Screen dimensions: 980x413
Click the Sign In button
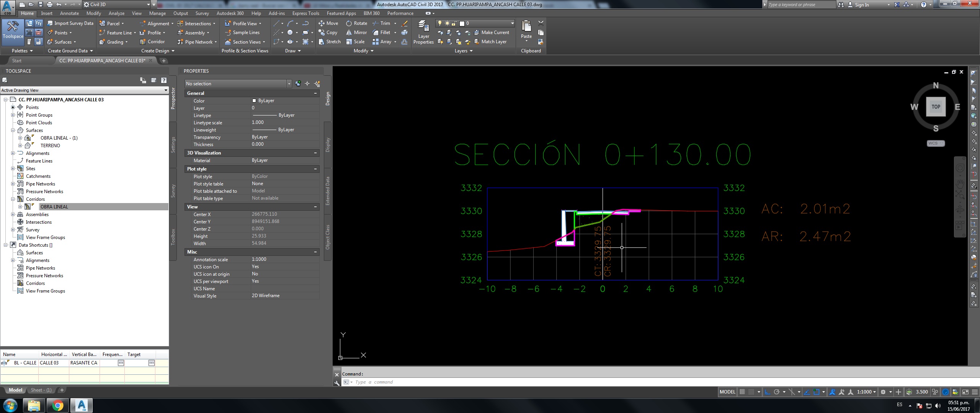[862, 4]
